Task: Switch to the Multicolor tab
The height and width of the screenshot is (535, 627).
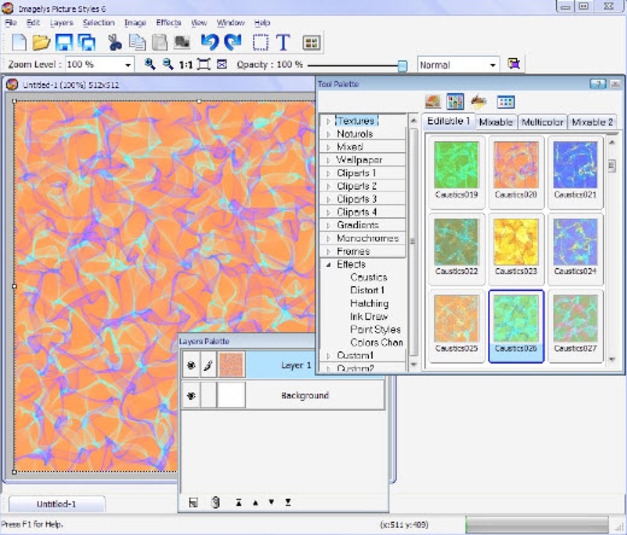Action: tap(542, 122)
